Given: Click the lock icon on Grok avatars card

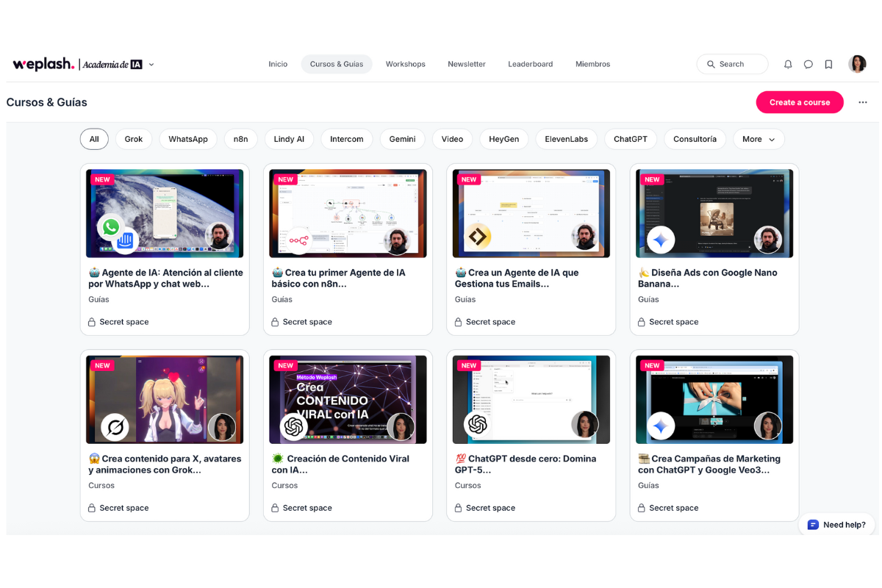Looking at the screenshot, I should (92, 508).
